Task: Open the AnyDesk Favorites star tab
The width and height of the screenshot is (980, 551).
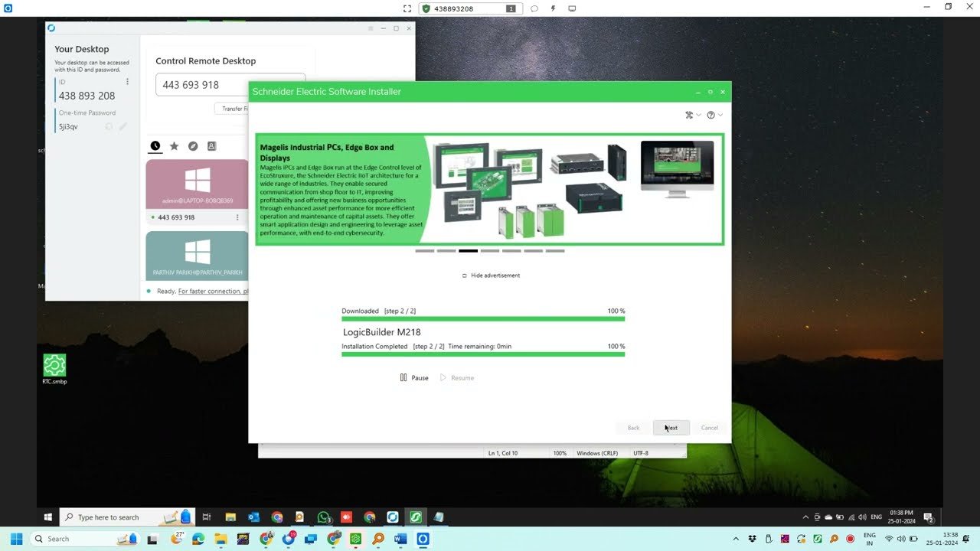Action: [x=175, y=146]
